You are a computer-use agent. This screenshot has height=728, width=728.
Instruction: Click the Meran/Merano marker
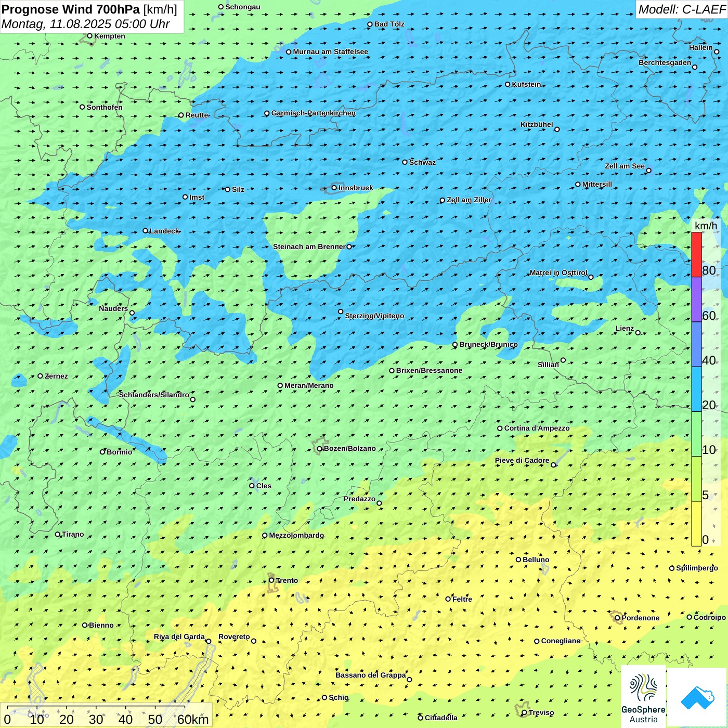click(x=280, y=386)
